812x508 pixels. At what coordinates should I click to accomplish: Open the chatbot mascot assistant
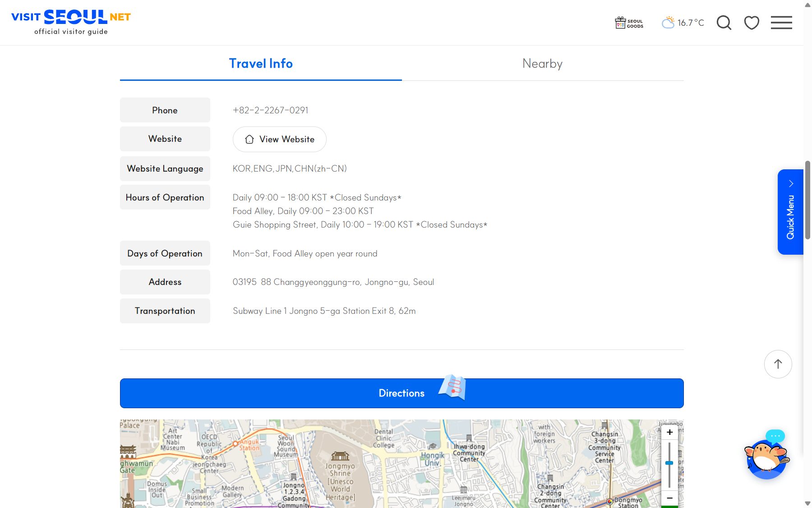(767, 456)
